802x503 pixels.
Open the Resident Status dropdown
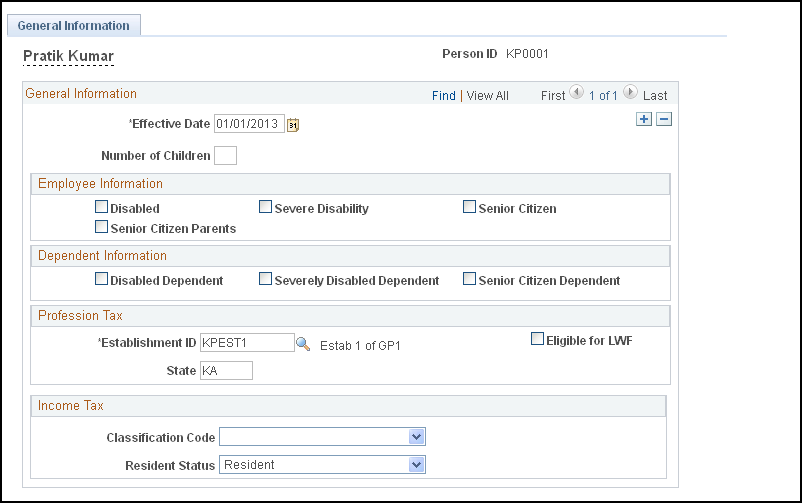322,465
